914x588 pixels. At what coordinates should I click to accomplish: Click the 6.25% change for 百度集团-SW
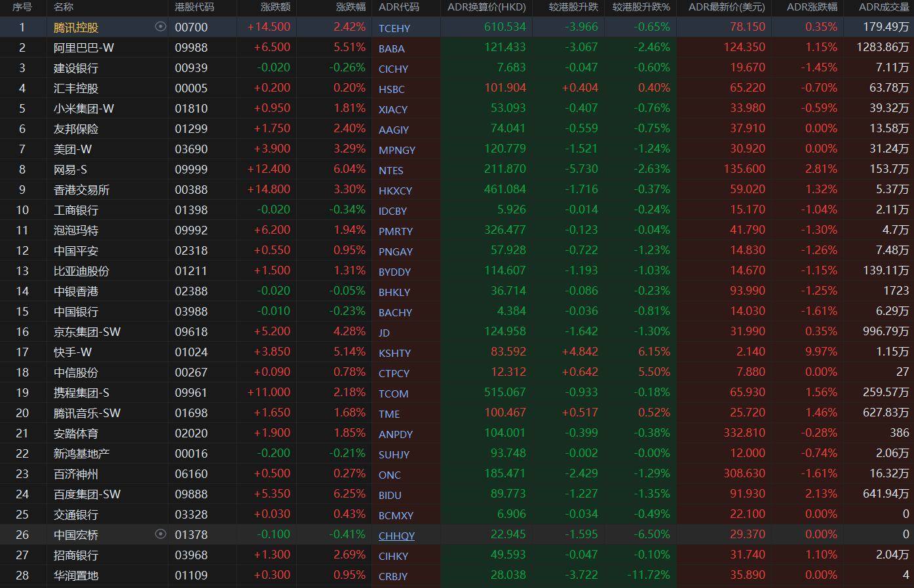pos(350,494)
